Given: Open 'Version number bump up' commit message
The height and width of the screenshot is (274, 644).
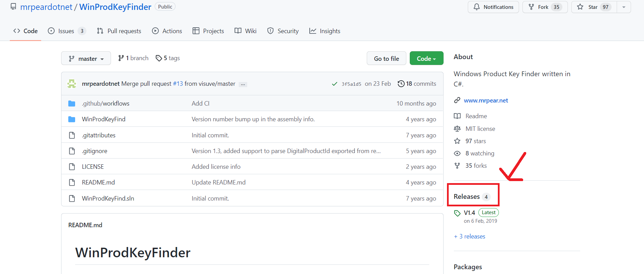Looking at the screenshot, I should click(253, 119).
